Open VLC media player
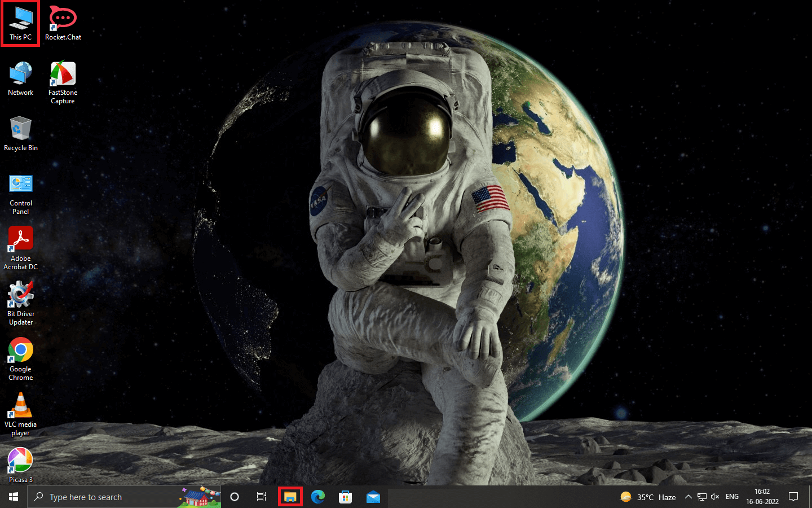This screenshot has width=812, height=508. pos(20,405)
